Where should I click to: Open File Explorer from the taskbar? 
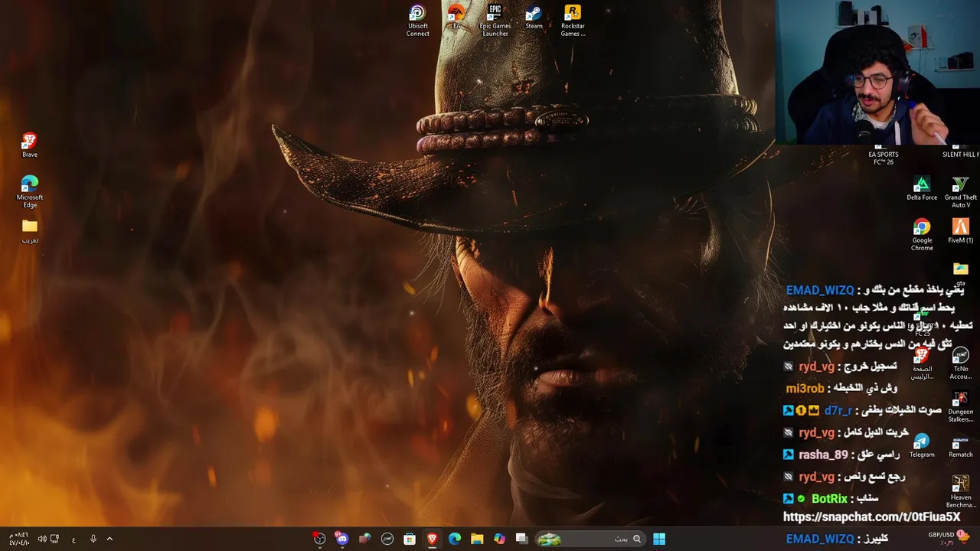477,539
